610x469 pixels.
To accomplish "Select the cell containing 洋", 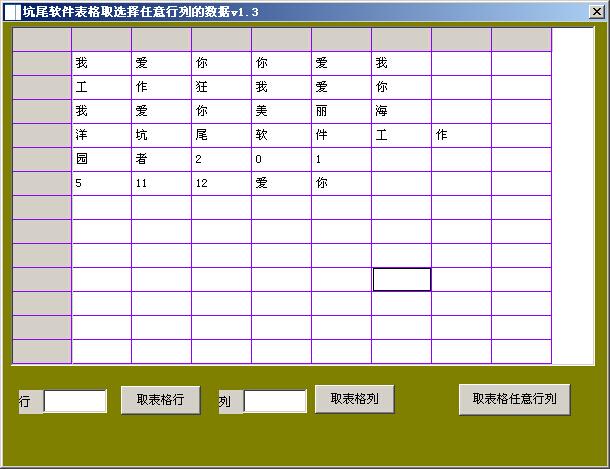I will (101, 135).
